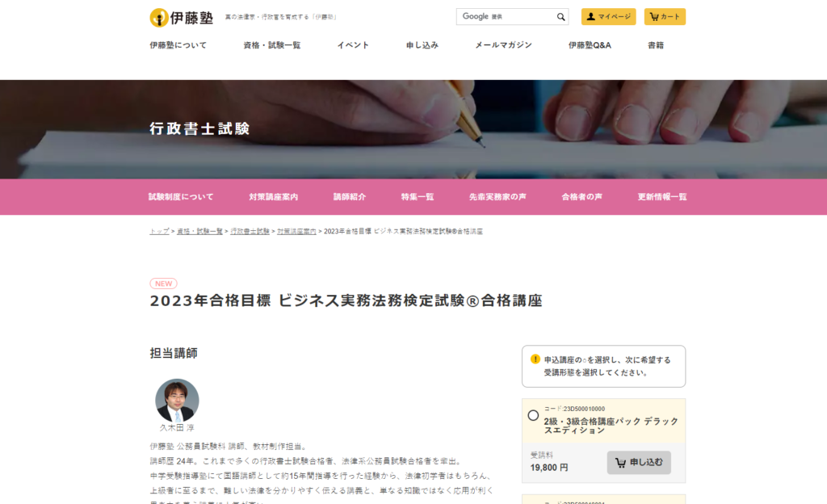Follow トップ breadcrumb link
The height and width of the screenshot is (504, 827).
(x=159, y=232)
